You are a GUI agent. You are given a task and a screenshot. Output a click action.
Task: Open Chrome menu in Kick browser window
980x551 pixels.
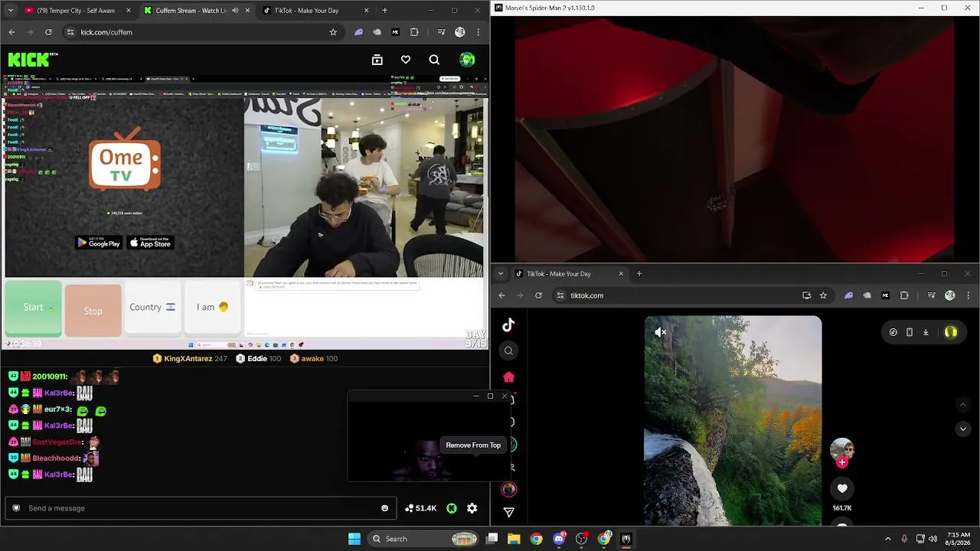click(479, 32)
